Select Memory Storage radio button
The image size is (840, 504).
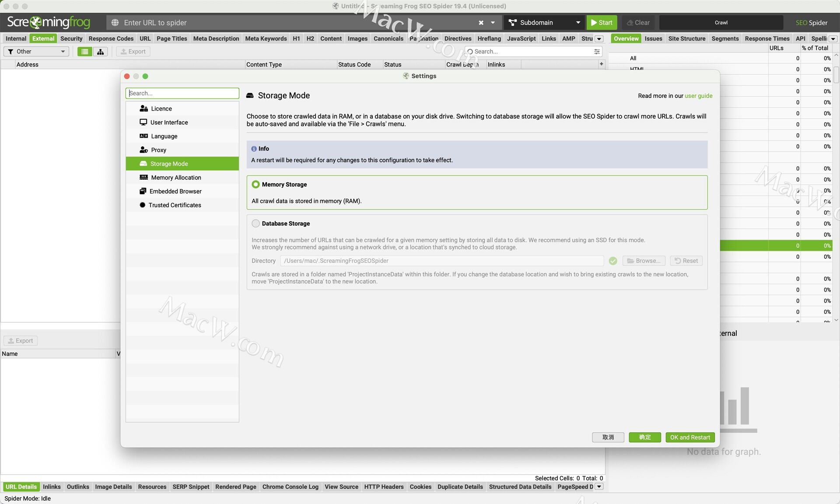point(255,184)
